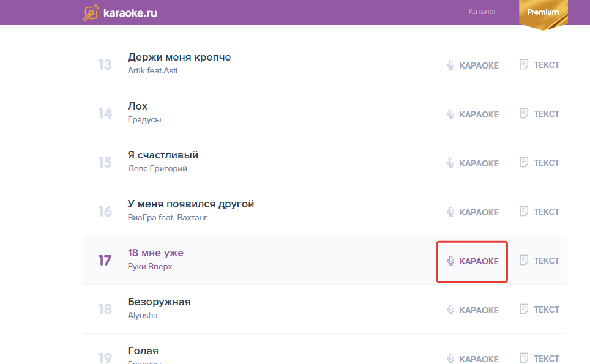
Task: Click microphone icon in Лох row
Action: click(x=450, y=114)
